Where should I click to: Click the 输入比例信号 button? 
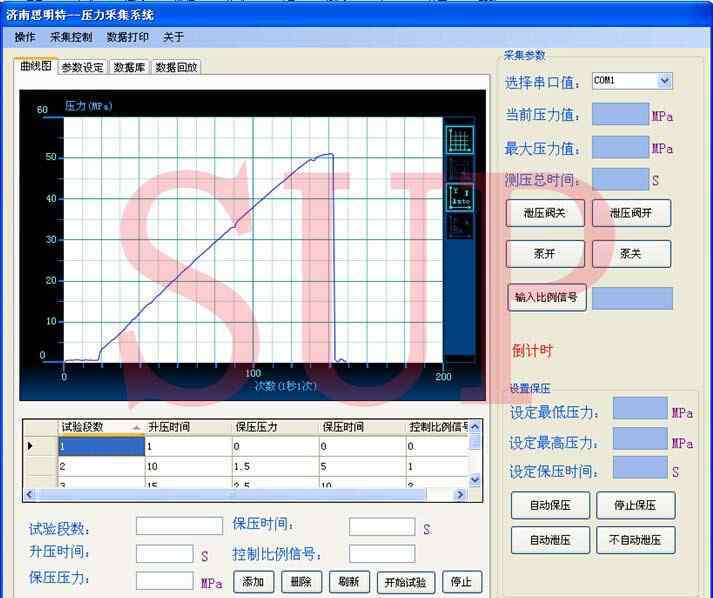point(547,297)
